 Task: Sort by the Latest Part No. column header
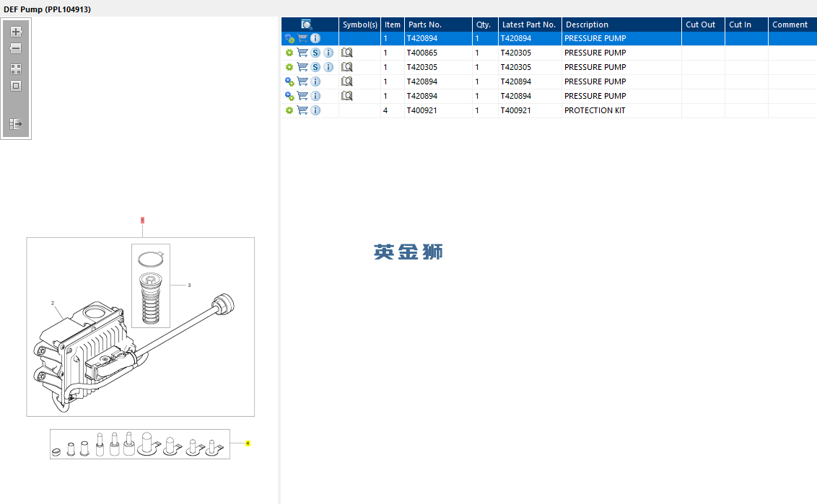point(530,25)
